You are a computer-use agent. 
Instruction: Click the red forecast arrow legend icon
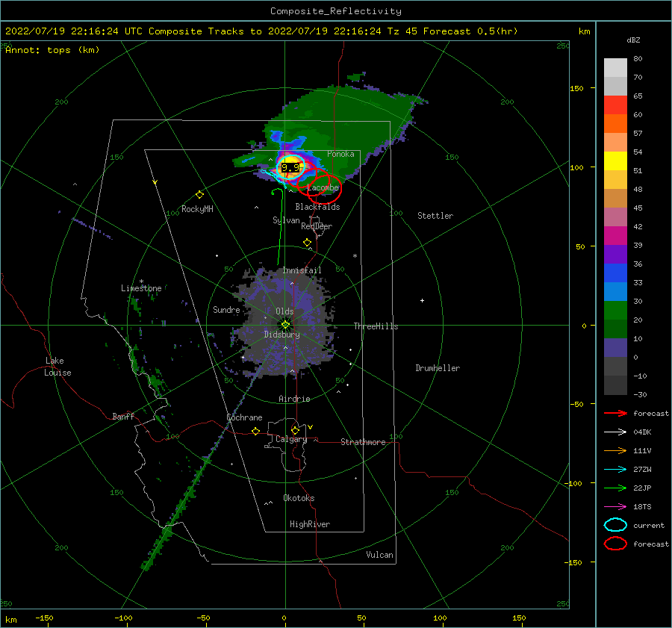tap(615, 413)
